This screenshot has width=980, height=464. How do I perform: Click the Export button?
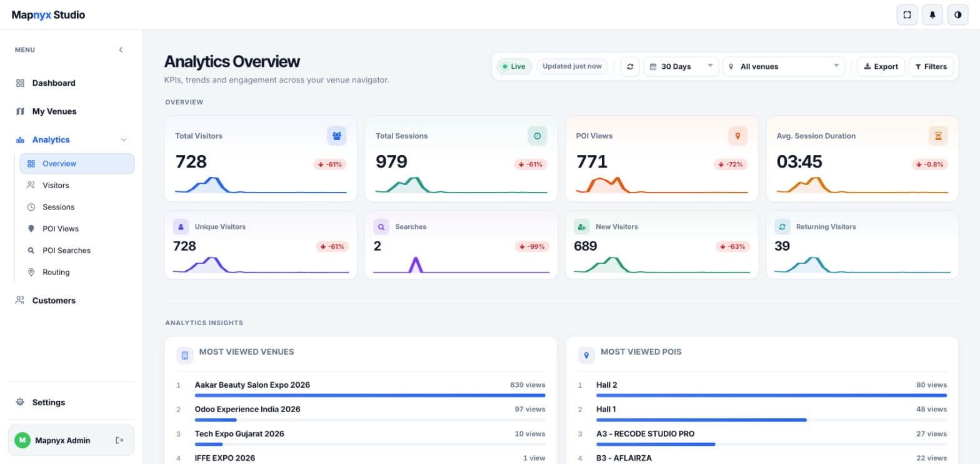point(881,66)
